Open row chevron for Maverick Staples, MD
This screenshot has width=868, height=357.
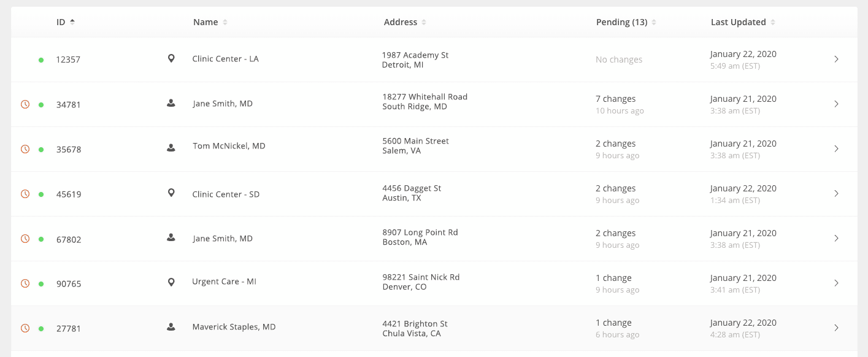(x=836, y=328)
